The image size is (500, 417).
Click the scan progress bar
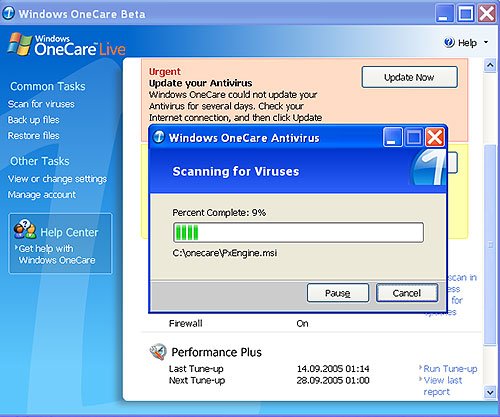pos(298,232)
